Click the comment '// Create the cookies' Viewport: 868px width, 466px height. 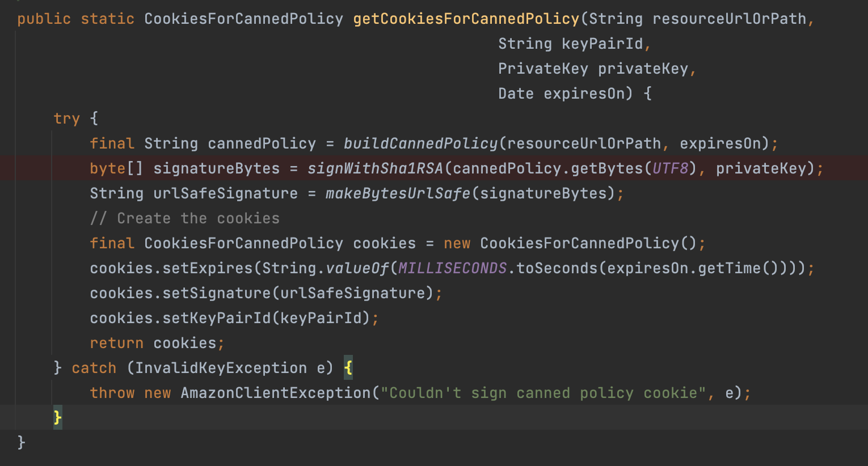[x=185, y=218]
